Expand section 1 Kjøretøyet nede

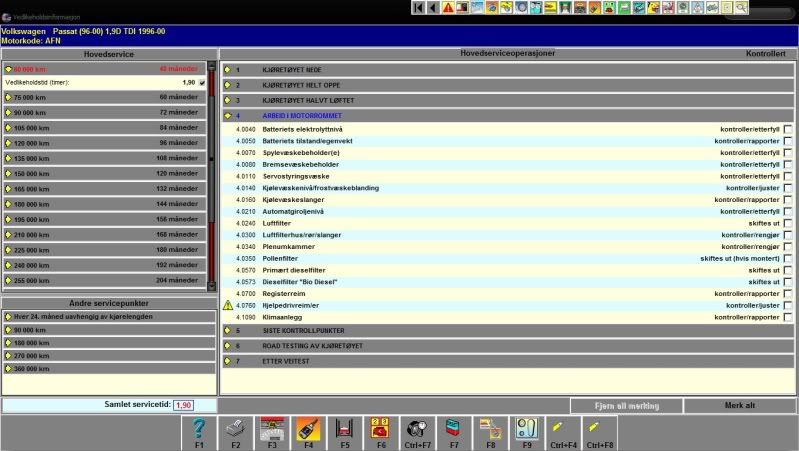point(227,70)
